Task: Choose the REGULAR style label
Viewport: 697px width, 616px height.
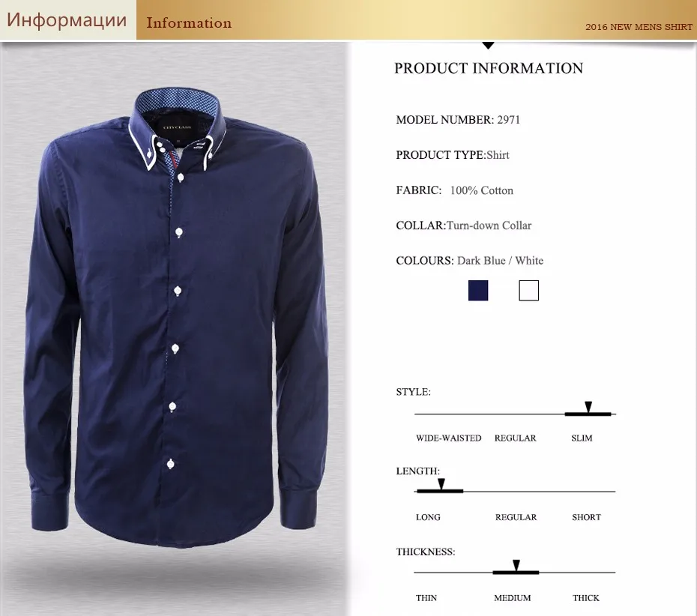Action: tap(515, 438)
